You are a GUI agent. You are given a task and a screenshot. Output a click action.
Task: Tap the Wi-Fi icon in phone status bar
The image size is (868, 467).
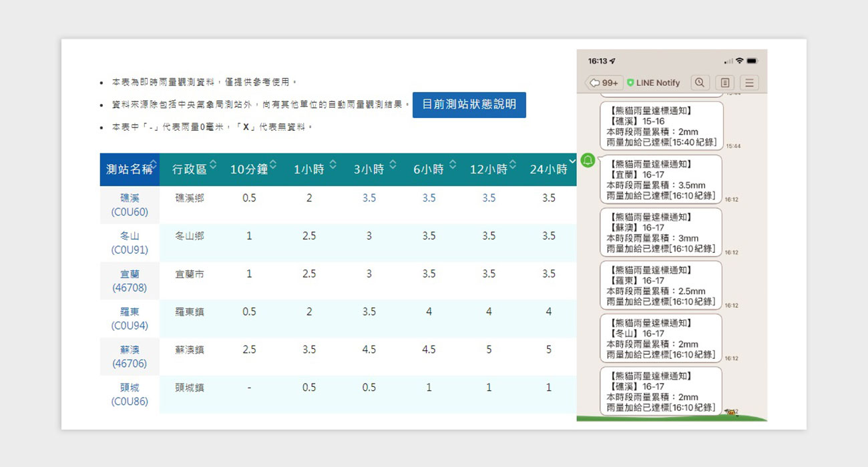(x=740, y=61)
